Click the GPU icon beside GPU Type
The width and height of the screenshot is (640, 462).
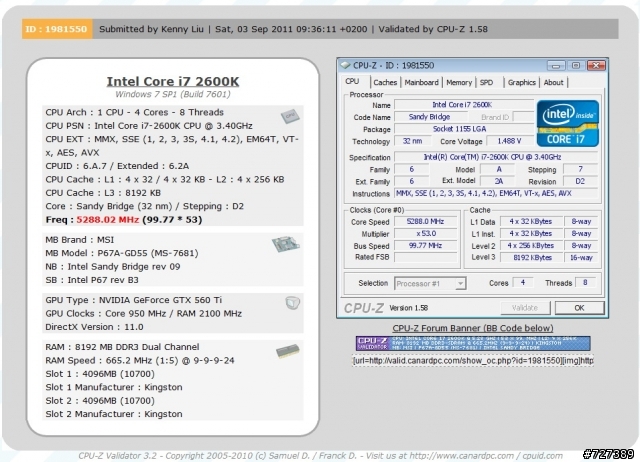point(292,302)
